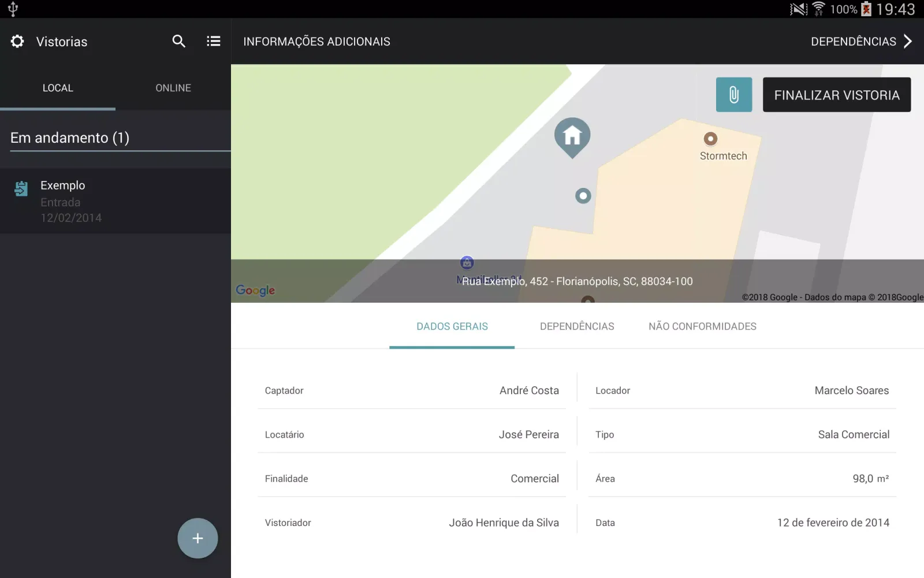Tap the search magnifier icon
The height and width of the screenshot is (578, 924).
pos(179,41)
